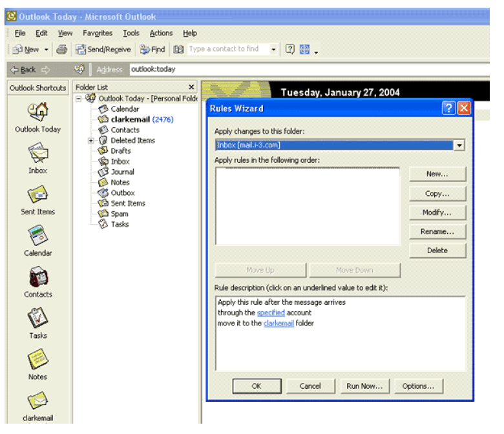The height and width of the screenshot is (434, 504).
Task: Click Modify... in Rules Wizard
Action: tap(437, 212)
